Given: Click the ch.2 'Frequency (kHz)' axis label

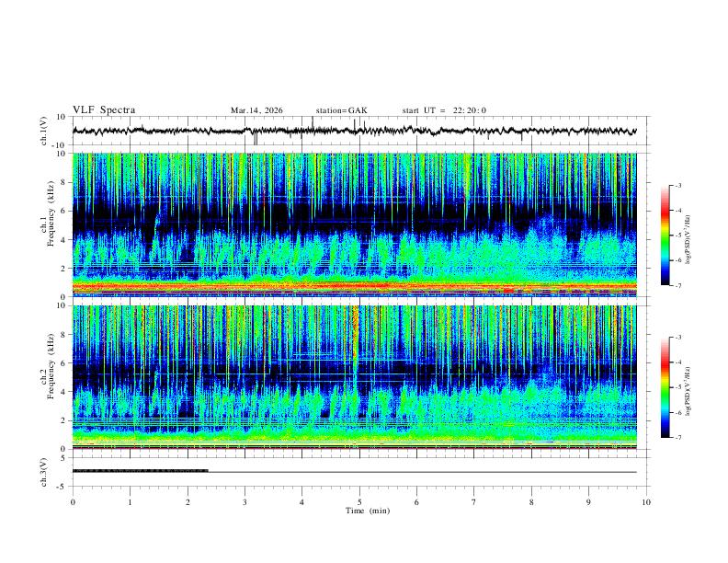Looking at the screenshot, I should [x=51, y=366].
